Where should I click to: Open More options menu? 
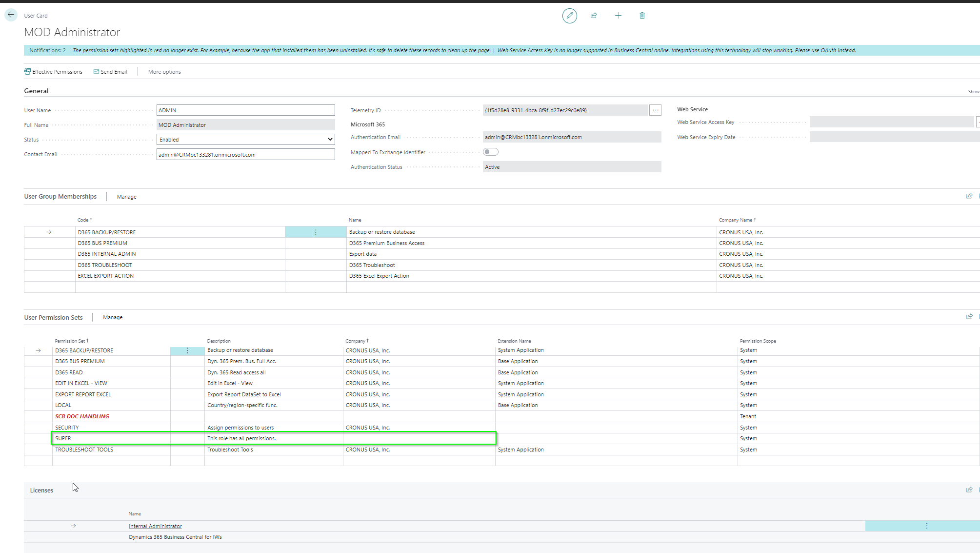164,72
